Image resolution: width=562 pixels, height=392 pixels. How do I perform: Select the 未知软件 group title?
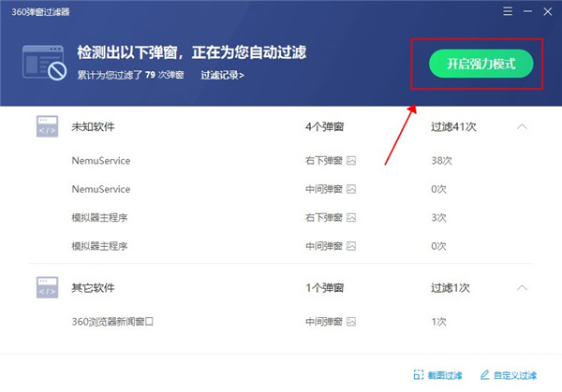click(x=93, y=126)
